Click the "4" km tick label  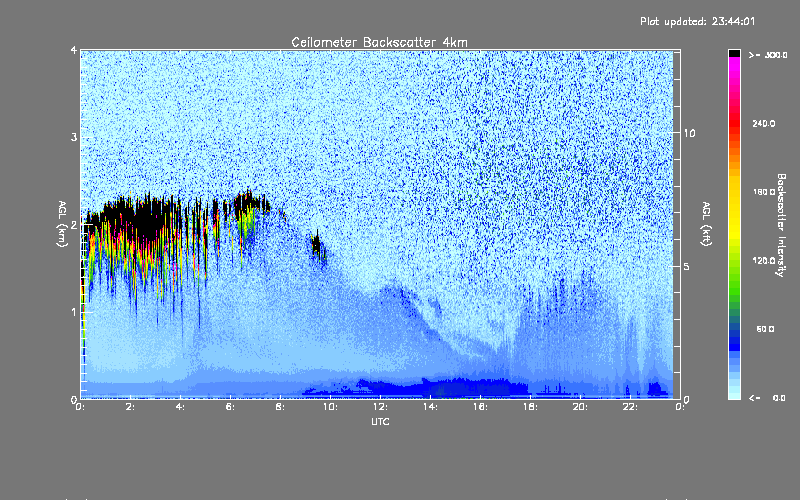pos(74,51)
